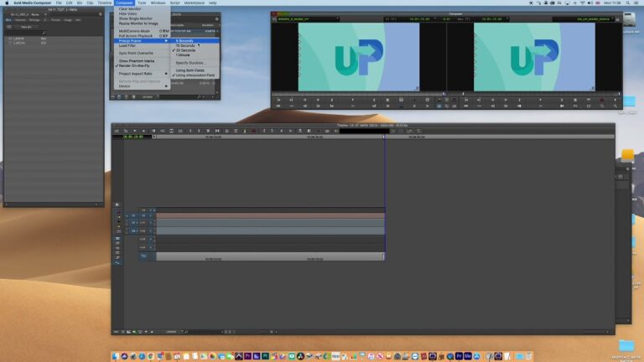This screenshot has width=644, height=362.
Task: Click the A1 source track patch button
Action: click(132, 223)
